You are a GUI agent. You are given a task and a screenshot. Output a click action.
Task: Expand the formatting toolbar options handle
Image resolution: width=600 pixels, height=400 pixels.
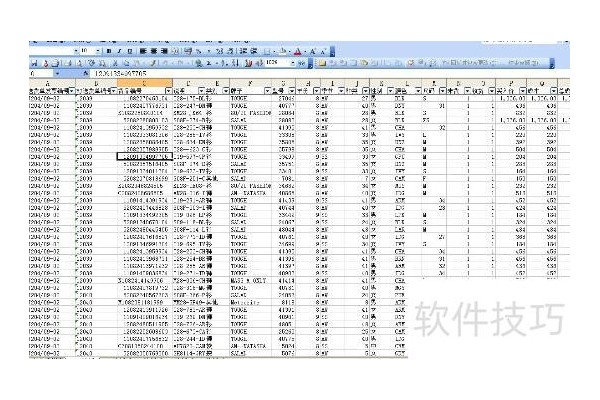pos(332,51)
